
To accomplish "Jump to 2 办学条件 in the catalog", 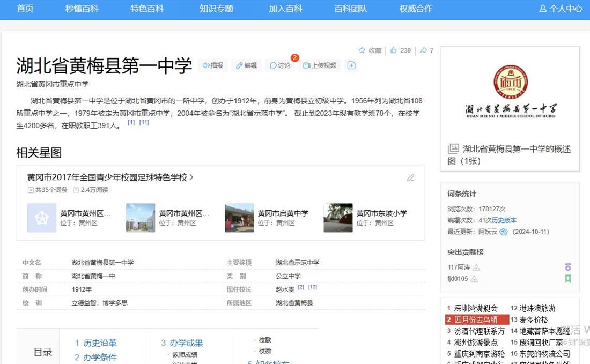I will click(95, 357).
